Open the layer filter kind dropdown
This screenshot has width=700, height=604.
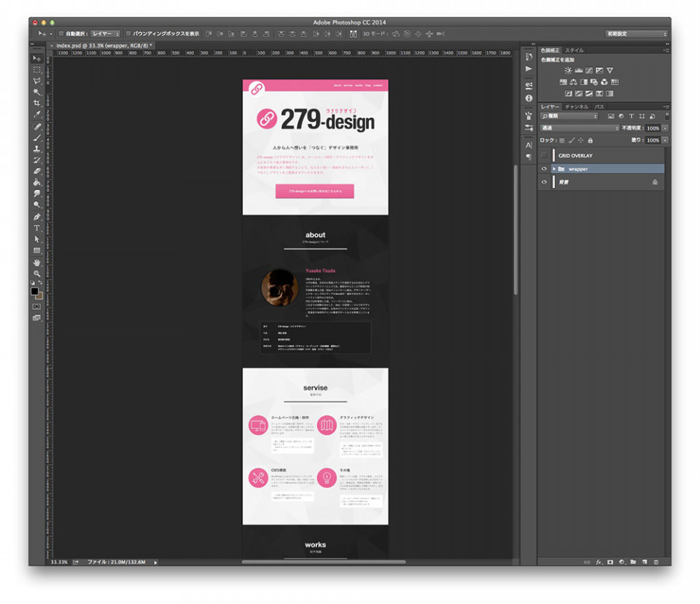point(569,117)
